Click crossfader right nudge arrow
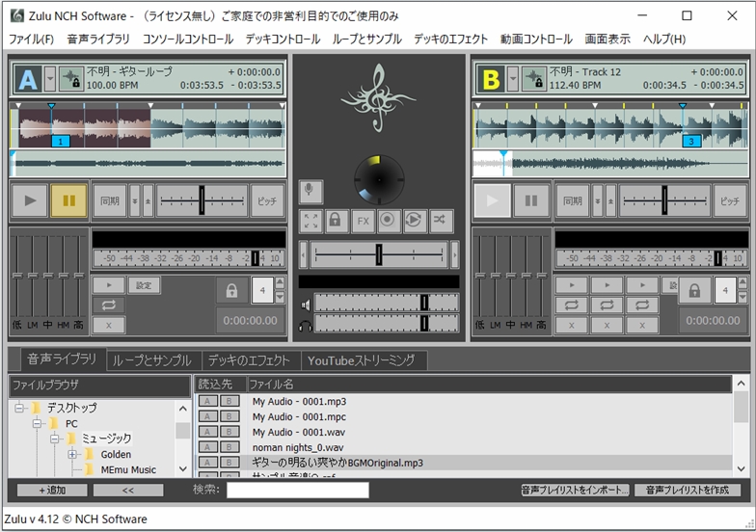Image resolution: width=756 pixels, height=532 pixels. [x=454, y=254]
